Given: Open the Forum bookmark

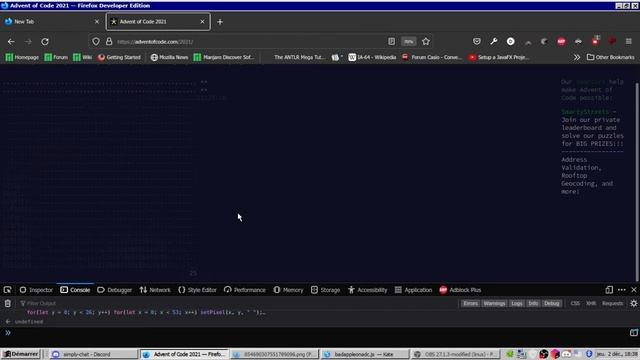Looking at the screenshot, I should pyautogui.click(x=56, y=58).
